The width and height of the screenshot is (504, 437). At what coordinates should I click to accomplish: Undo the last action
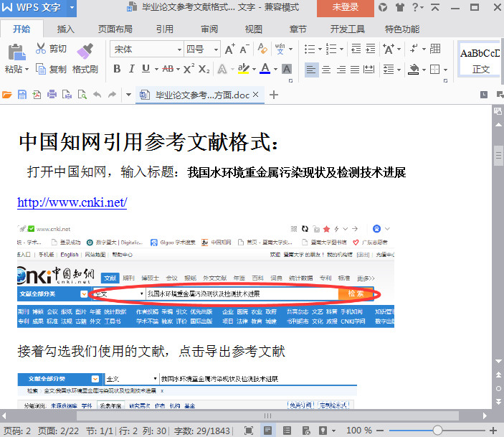[x=97, y=95]
